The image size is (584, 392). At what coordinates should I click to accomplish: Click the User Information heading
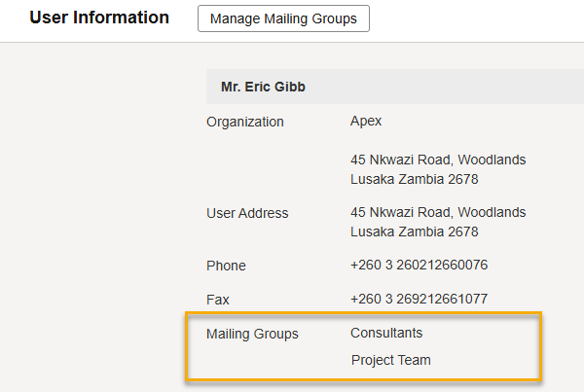tap(99, 18)
